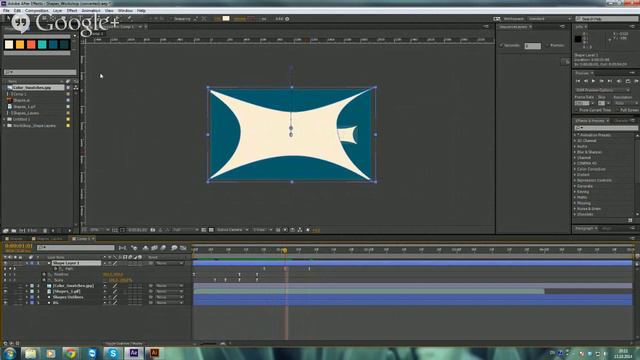Click Effects & Presets search field
The image size is (640, 360).
coord(606,128)
